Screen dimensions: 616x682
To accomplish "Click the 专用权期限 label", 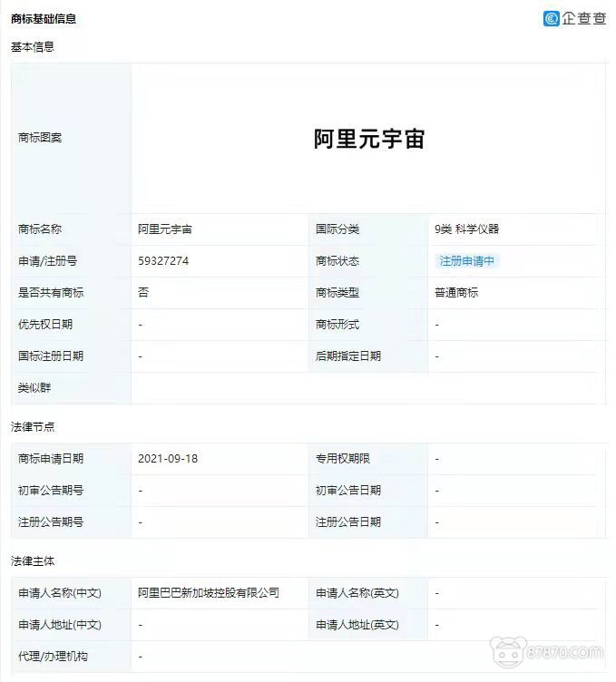I will point(343,458).
